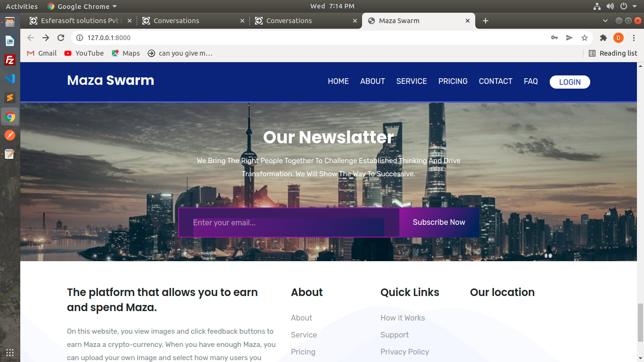This screenshot has width=644, height=362.
Task: Click the Subscribe Now button
Action: point(439,222)
